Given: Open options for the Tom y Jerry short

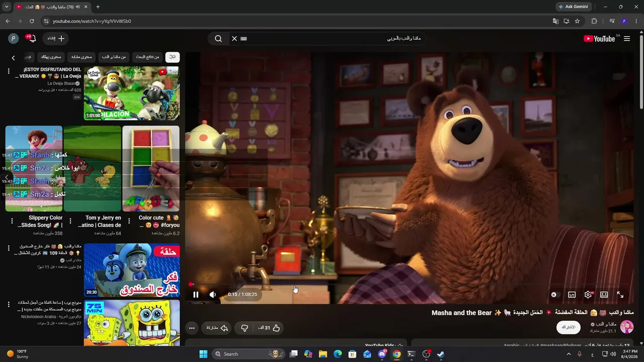Looking at the screenshot, I should click(70, 221).
